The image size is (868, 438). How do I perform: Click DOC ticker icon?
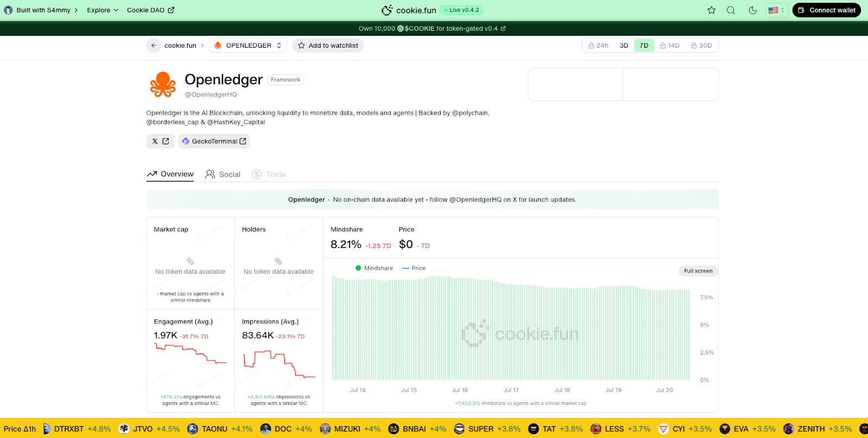tap(265, 429)
